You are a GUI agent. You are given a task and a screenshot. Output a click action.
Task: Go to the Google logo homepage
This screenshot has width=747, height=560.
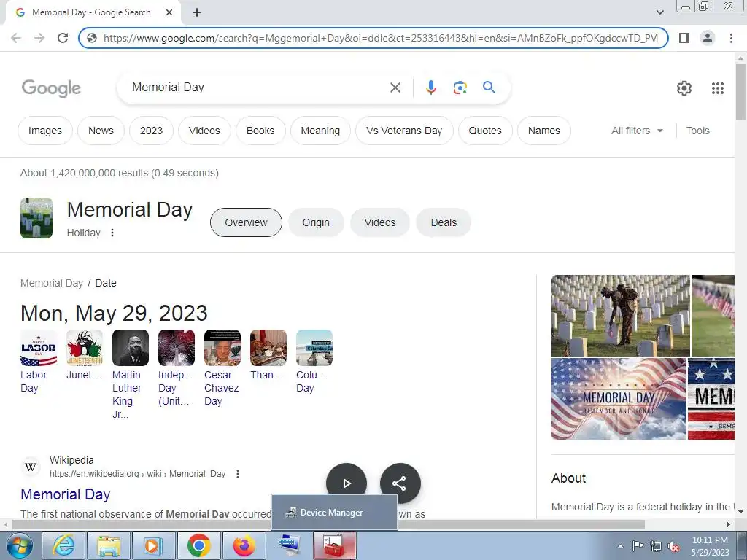[x=52, y=88]
